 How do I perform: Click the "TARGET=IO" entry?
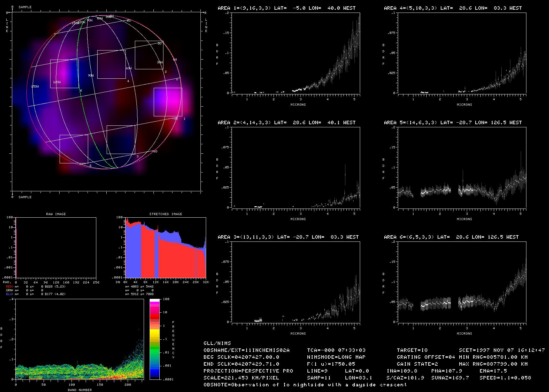pyautogui.click(x=412, y=350)
